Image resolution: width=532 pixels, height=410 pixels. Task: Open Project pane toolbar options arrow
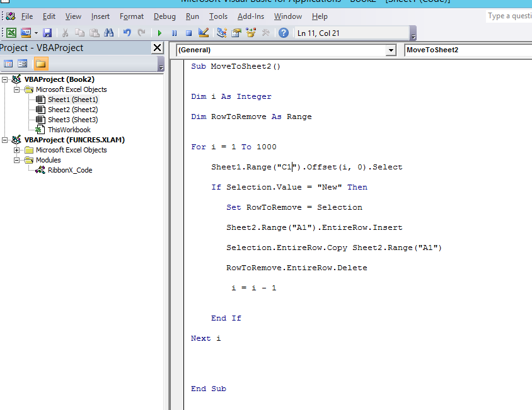(161, 64)
